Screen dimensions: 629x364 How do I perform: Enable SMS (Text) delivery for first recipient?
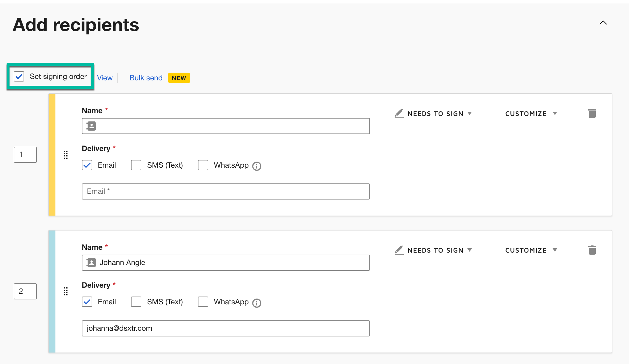click(x=136, y=165)
